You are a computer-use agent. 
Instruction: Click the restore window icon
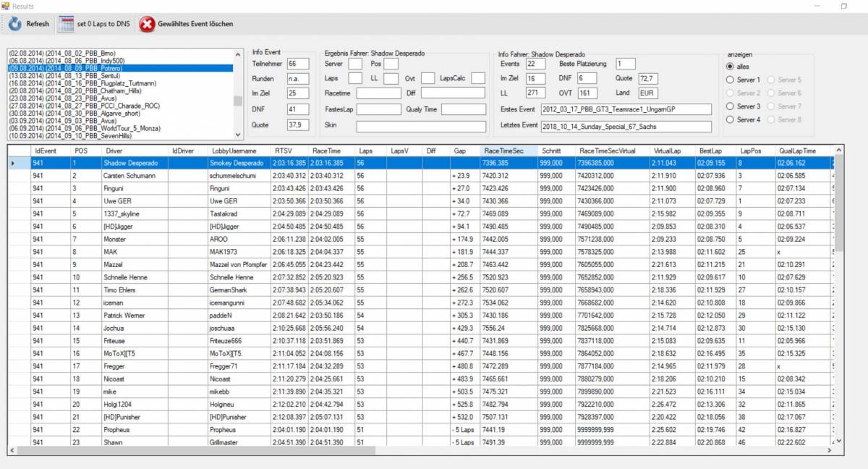pyautogui.click(x=843, y=6)
